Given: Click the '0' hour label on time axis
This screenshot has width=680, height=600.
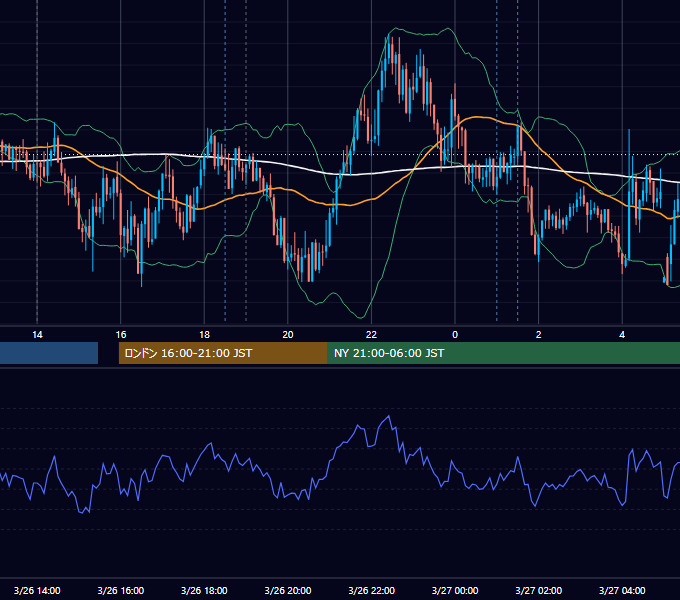Looking at the screenshot, I should [x=455, y=335].
